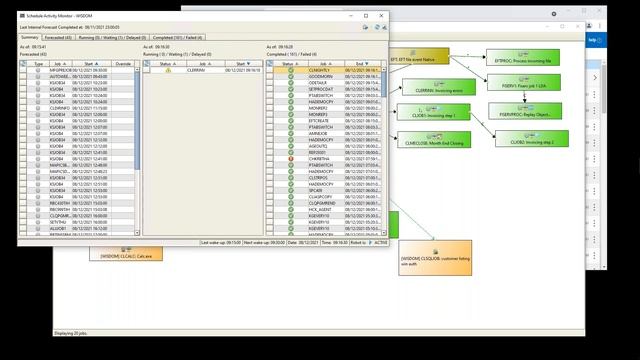
Task: Select the MFGPREJOB forecasted job row
Action: (77, 70)
